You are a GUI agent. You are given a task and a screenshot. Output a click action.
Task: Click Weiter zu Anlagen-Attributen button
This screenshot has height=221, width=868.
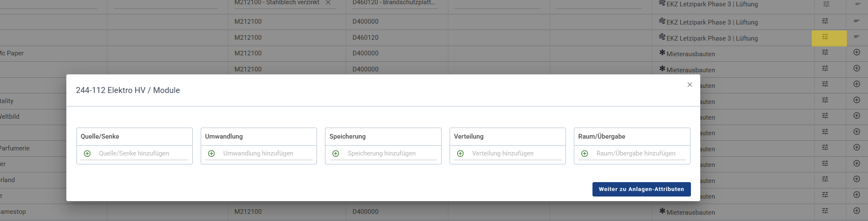(641, 189)
